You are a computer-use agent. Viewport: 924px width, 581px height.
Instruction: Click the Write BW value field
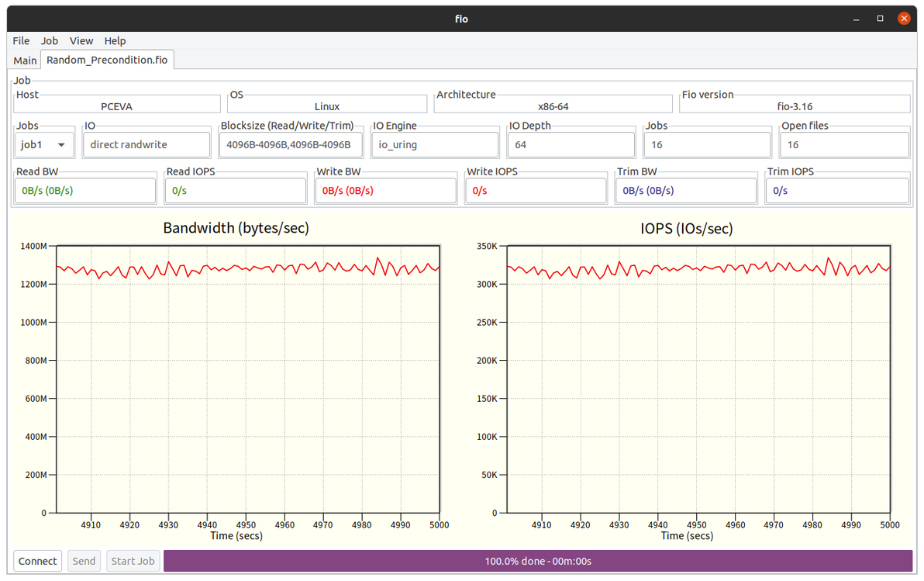(x=385, y=191)
